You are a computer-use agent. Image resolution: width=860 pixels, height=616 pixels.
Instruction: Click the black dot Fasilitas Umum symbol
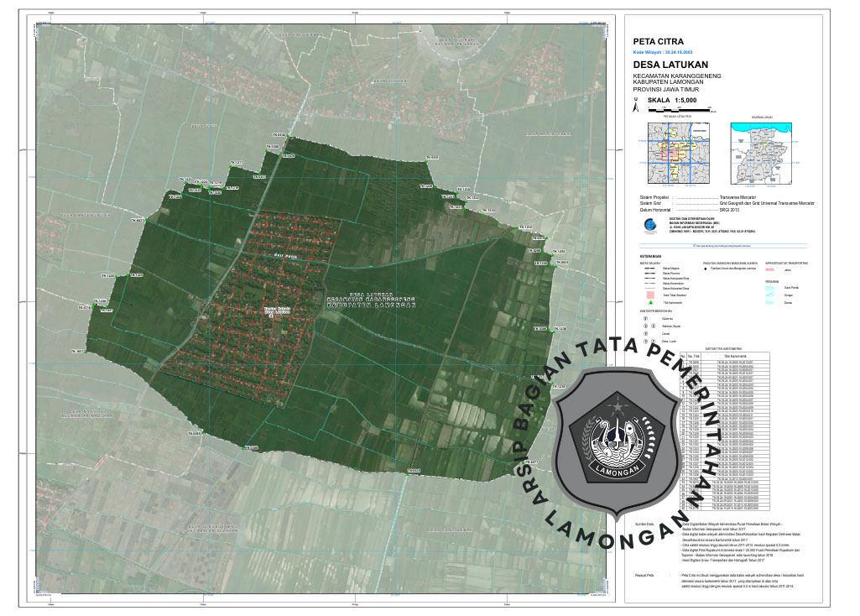pos(706,269)
